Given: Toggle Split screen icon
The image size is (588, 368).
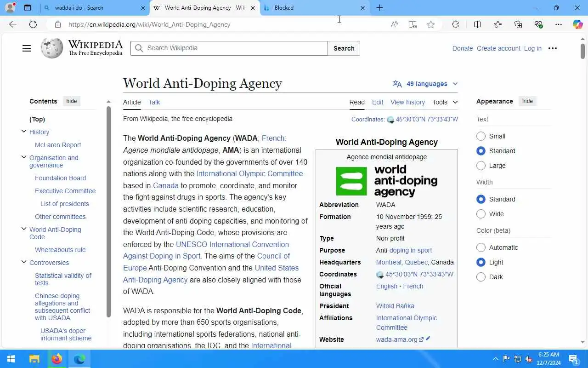Looking at the screenshot, I should click(477, 24).
